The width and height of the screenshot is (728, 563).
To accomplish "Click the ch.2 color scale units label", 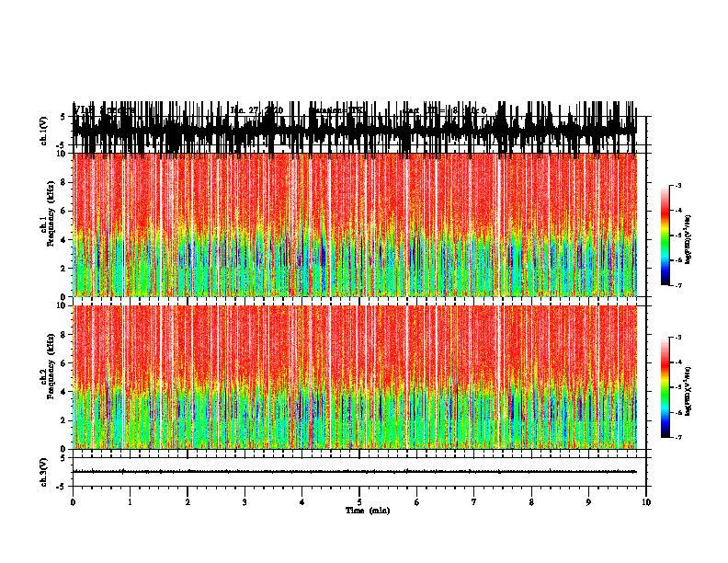I will pyautogui.click(x=688, y=391).
